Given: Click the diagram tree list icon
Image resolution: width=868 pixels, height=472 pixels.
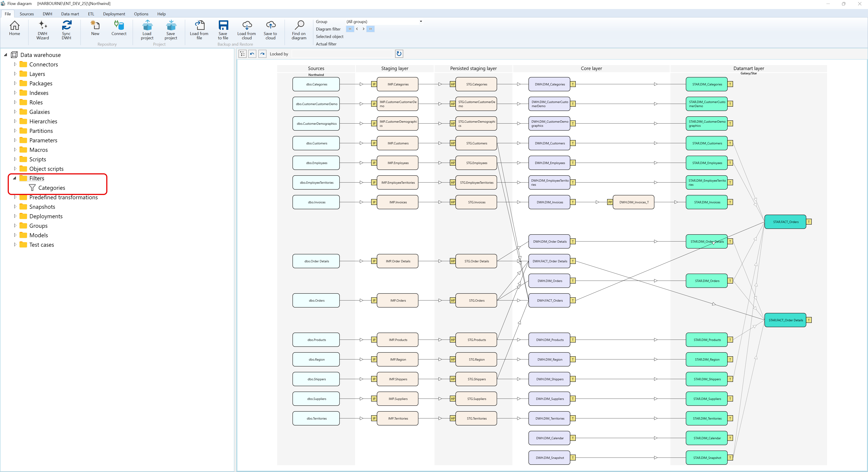Looking at the screenshot, I should point(242,54).
